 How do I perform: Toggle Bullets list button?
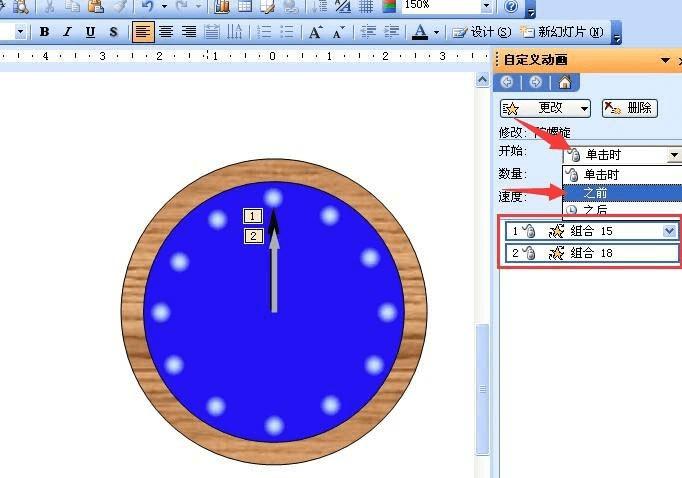tap(287, 32)
